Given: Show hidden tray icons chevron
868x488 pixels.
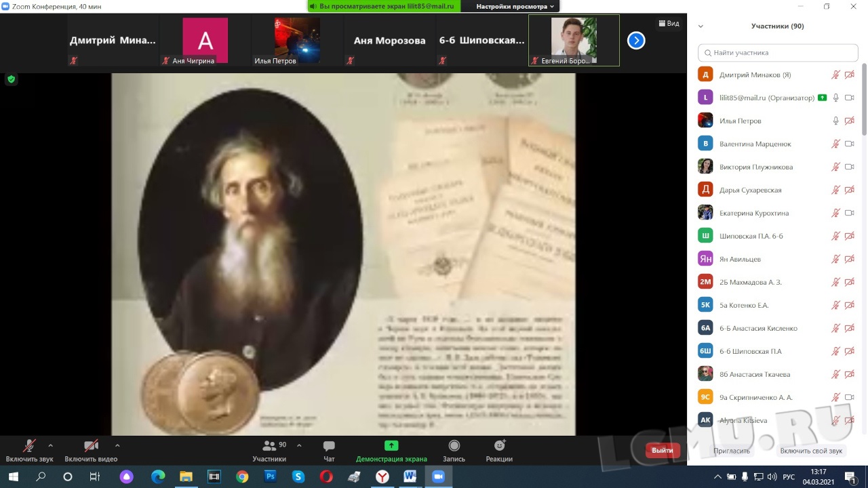Looking at the screenshot, I should point(719,476).
